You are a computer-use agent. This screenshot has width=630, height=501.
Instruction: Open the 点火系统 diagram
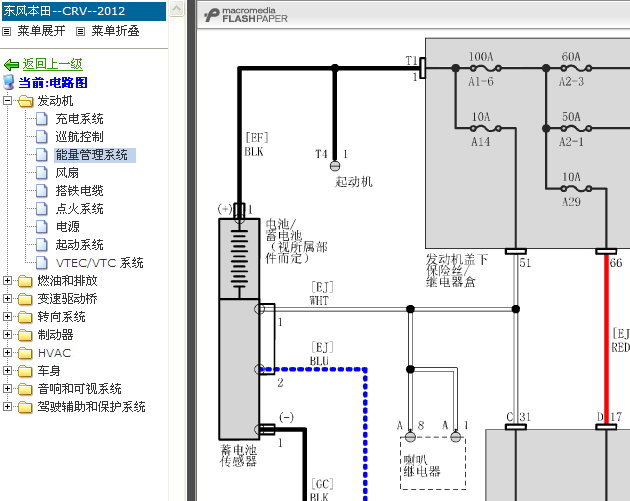pyautogui.click(x=80, y=209)
